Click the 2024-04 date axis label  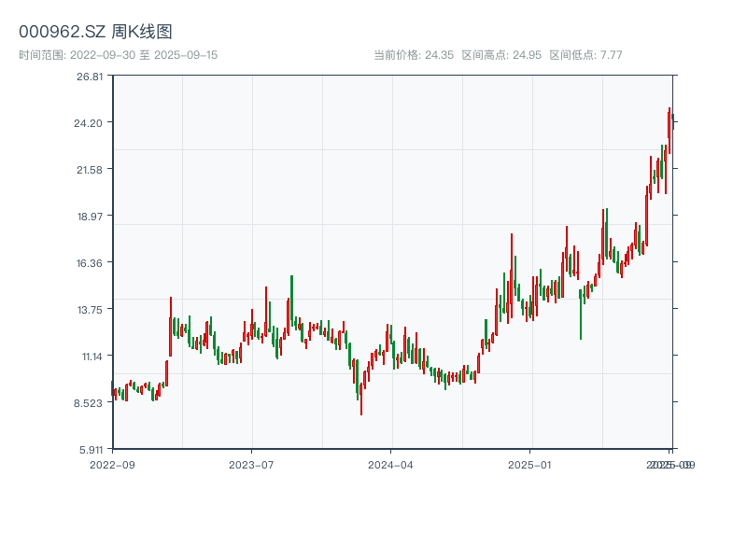(x=390, y=464)
